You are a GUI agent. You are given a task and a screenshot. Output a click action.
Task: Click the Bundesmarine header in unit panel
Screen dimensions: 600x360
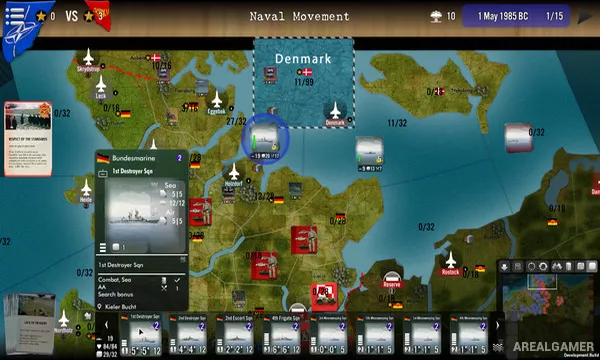coord(134,158)
